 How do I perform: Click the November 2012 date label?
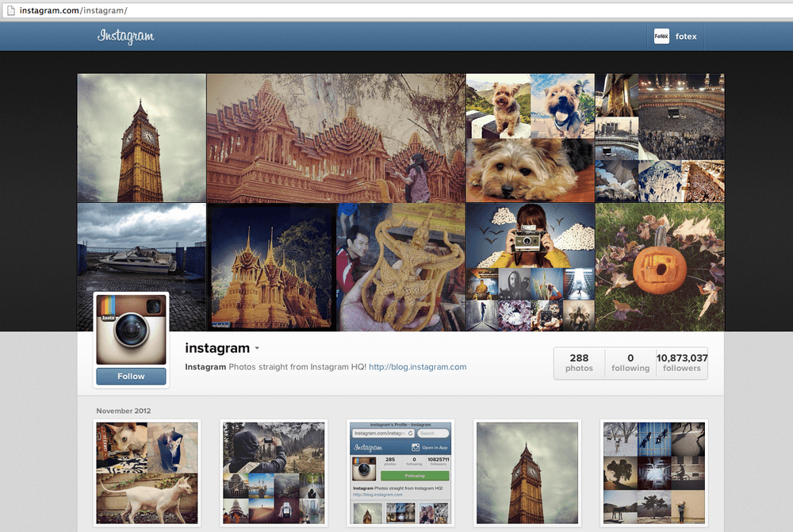coord(124,411)
